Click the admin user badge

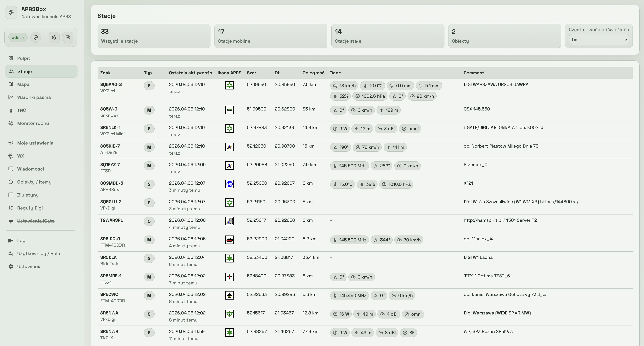click(x=18, y=37)
